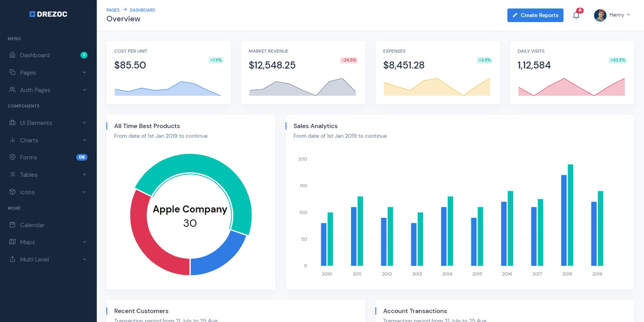644x322 pixels.
Task: Select Pages in the sidebar menu
Action: click(x=48, y=72)
